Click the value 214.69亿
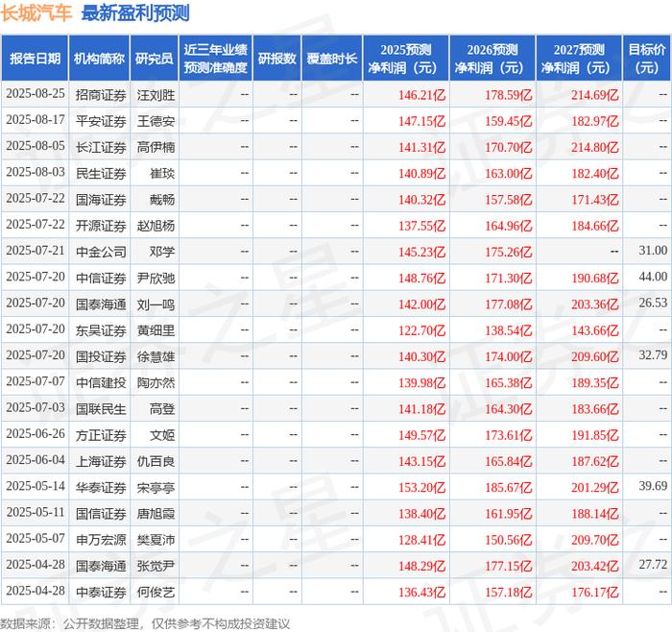The width and height of the screenshot is (672, 632). pos(595,95)
